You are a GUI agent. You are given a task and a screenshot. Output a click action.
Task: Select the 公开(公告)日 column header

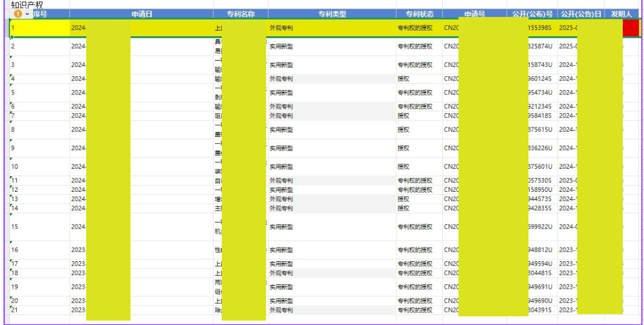581,14
